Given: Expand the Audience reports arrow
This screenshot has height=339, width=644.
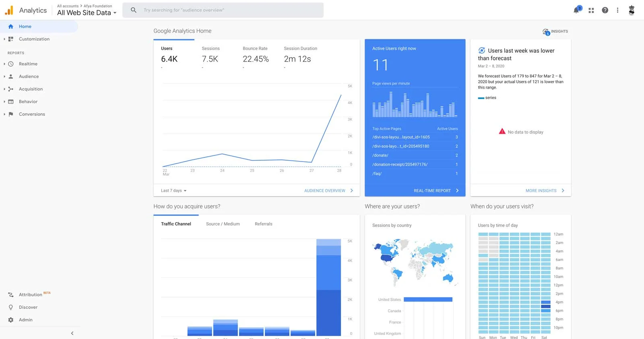Looking at the screenshot, I should 4,76.
